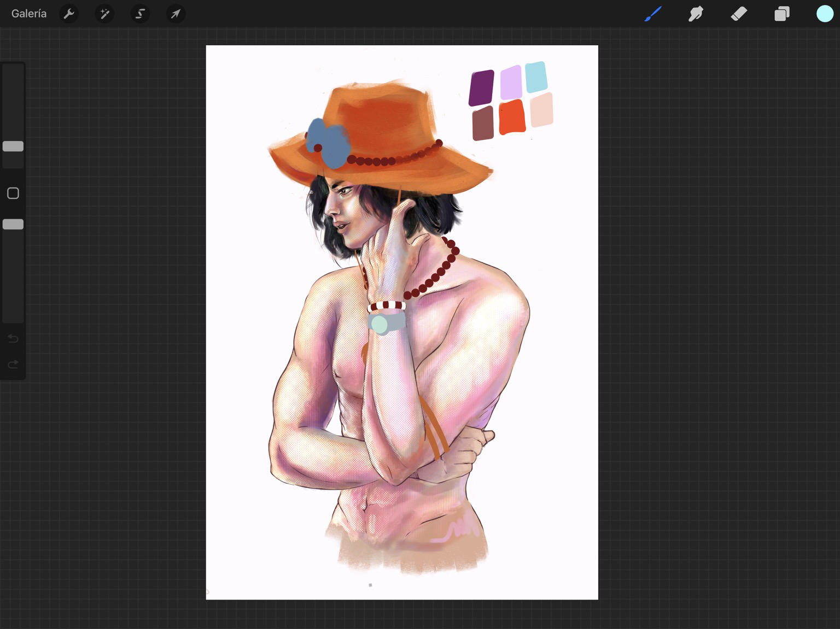The height and width of the screenshot is (629, 840).
Task: Click the dark purple palette swatch on canvas
Action: pos(481,87)
